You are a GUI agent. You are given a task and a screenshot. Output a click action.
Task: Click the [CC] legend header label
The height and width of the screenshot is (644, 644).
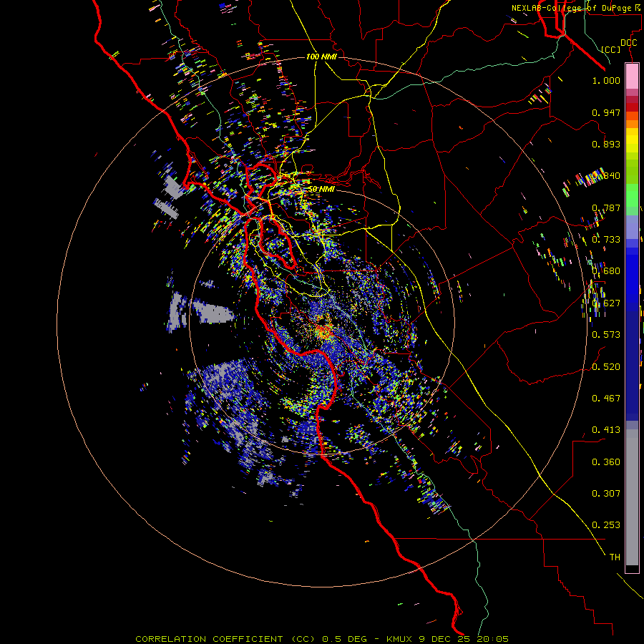click(611, 49)
